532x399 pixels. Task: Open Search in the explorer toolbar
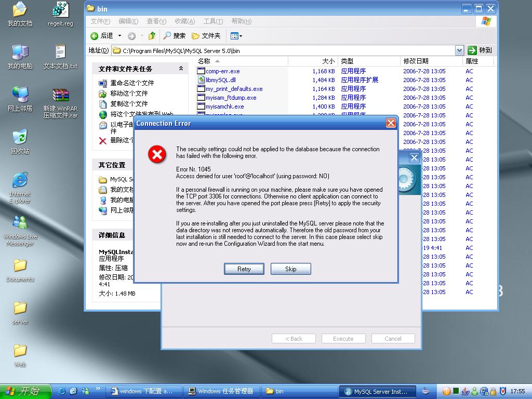coord(175,36)
